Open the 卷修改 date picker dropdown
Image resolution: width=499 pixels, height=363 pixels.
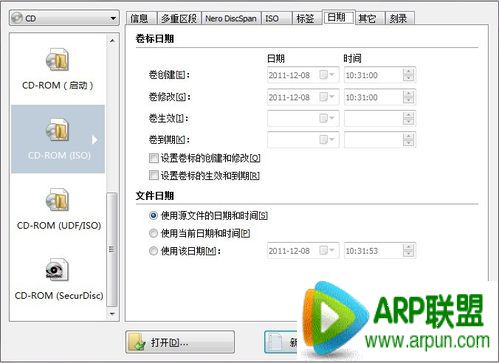pyautogui.click(x=327, y=97)
